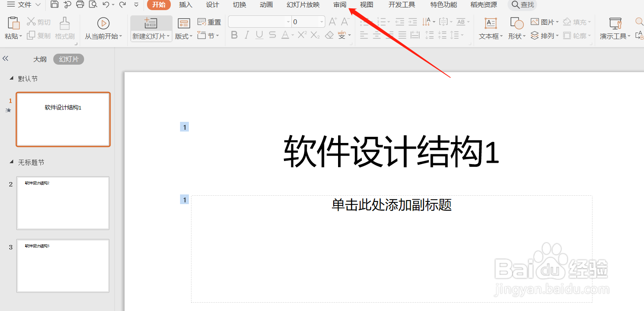Image resolution: width=644 pixels, height=311 pixels.
Task: Click the Cut (剪切) scissors icon
Action: click(31, 22)
